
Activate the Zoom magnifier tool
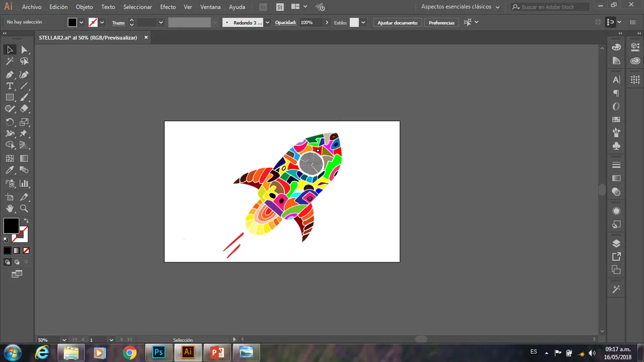pyautogui.click(x=24, y=208)
